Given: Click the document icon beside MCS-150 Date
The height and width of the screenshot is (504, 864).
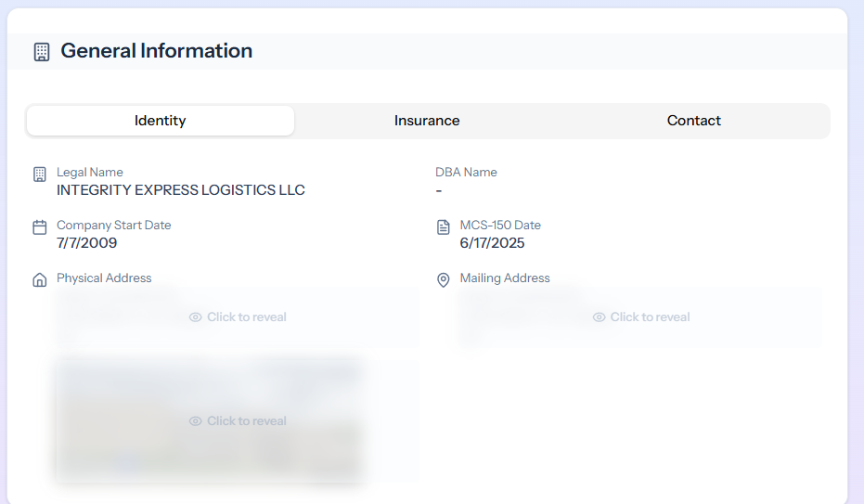Looking at the screenshot, I should (x=444, y=227).
